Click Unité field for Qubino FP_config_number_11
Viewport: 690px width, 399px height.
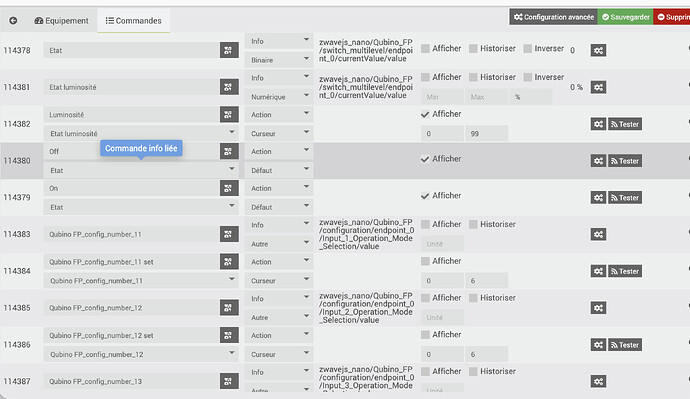[x=442, y=244]
